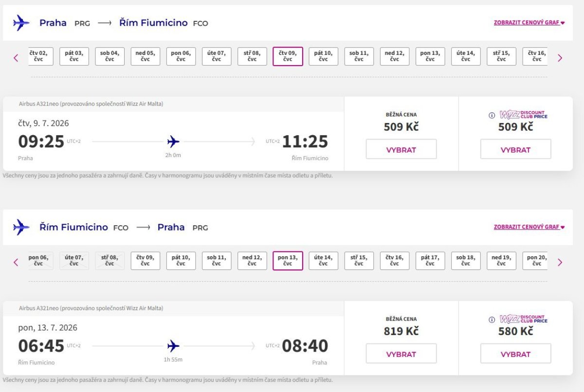Expand the return flight price chart link
Image resolution: width=584 pixels, height=392 pixels.
point(529,227)
